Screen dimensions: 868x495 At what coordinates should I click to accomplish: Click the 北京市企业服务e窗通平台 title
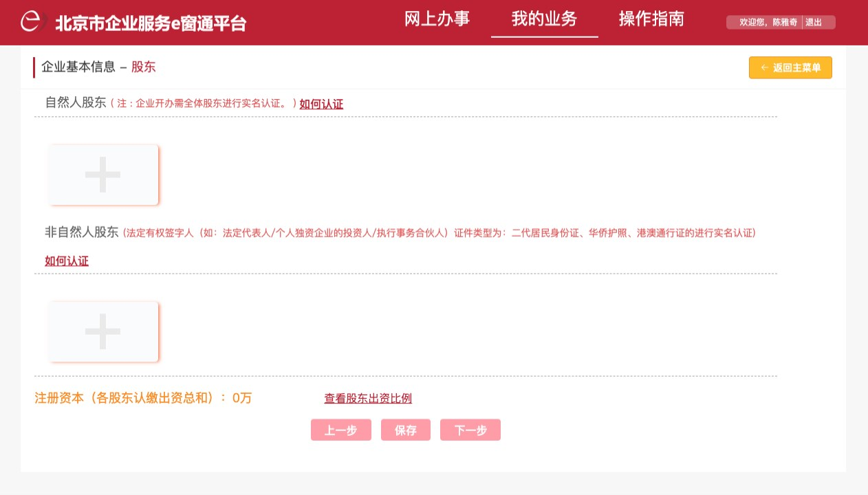(150, 23)
